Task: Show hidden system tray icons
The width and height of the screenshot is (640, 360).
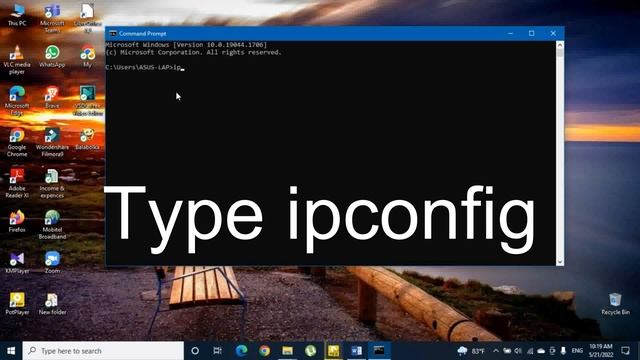Action: point(496,351)
